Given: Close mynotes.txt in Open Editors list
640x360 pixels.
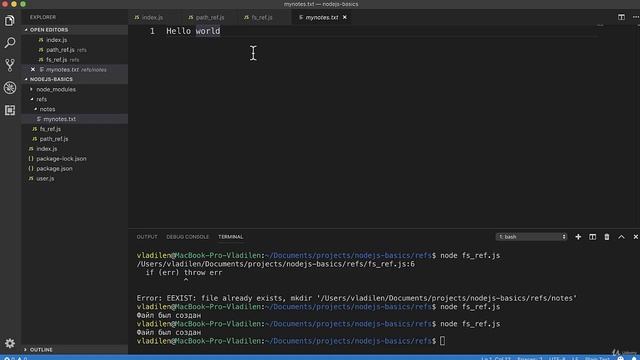Looking at the screenshot, I should pos(33,69).
